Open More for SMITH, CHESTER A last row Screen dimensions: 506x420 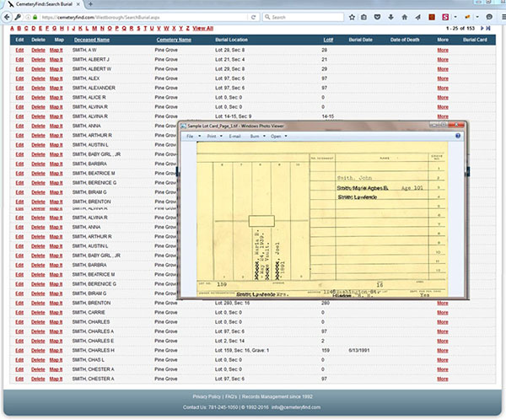click(443, 379)
